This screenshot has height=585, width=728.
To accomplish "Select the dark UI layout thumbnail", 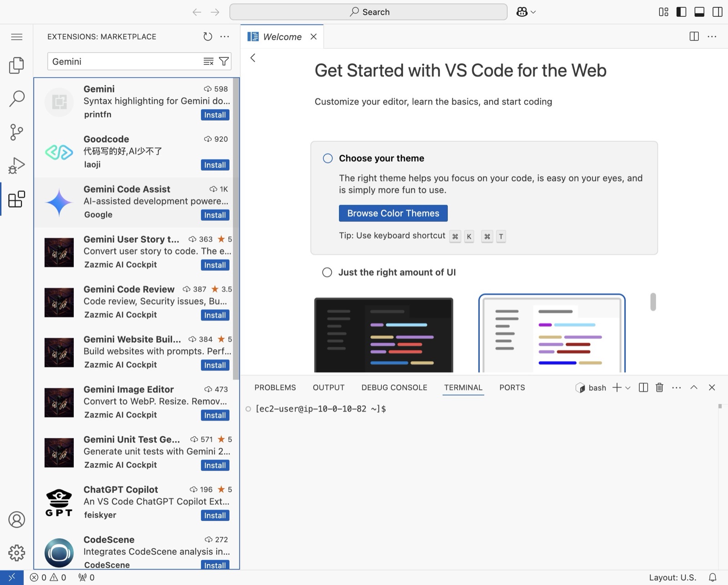I will [384, 335].
